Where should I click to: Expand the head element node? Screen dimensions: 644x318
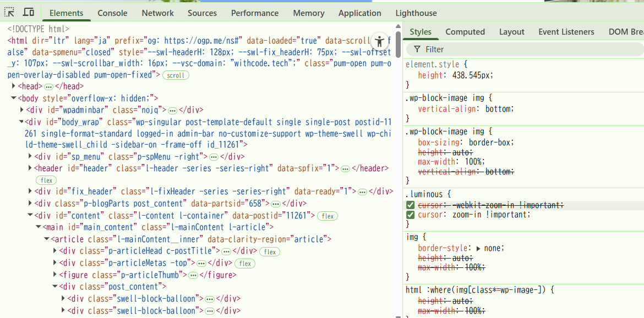click(x=14, y=86)
